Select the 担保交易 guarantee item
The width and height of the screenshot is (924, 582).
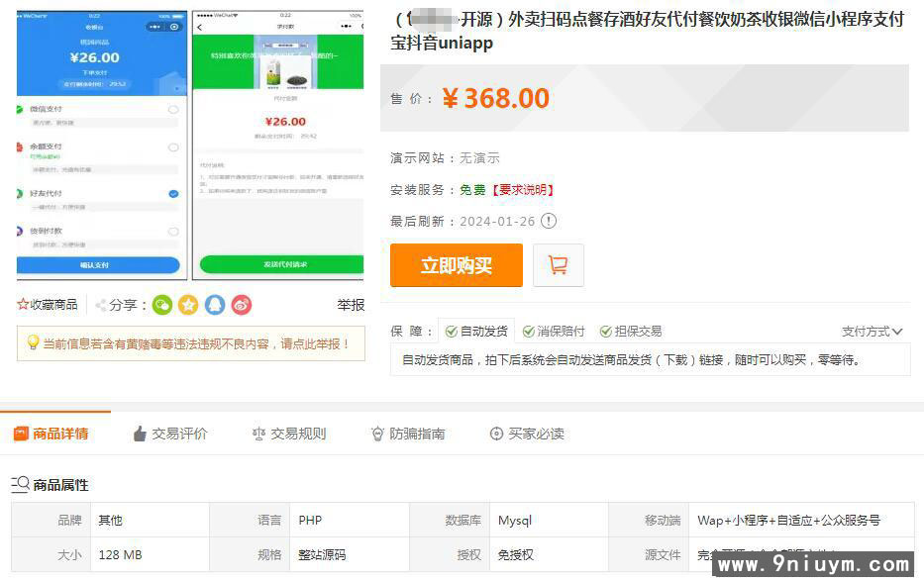tap(631, 331)
